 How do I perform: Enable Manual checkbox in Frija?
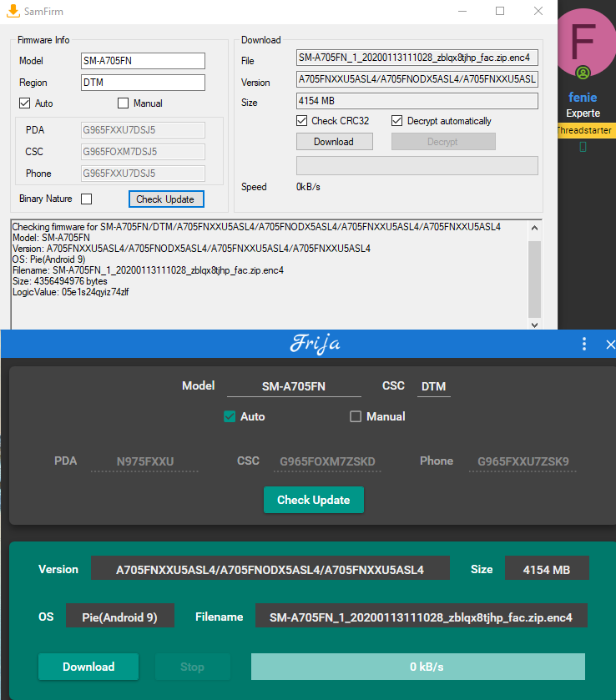click(356, 416)
